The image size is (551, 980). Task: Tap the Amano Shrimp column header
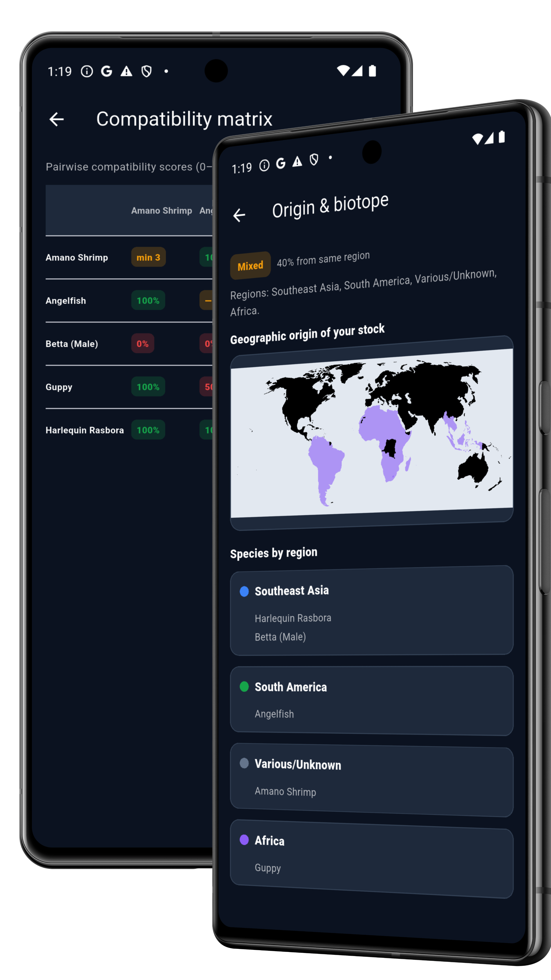[161, 210]
